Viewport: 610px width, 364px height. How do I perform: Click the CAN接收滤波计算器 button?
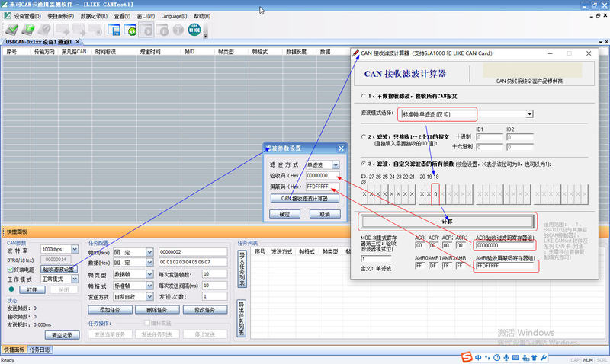tap(304, 198)
